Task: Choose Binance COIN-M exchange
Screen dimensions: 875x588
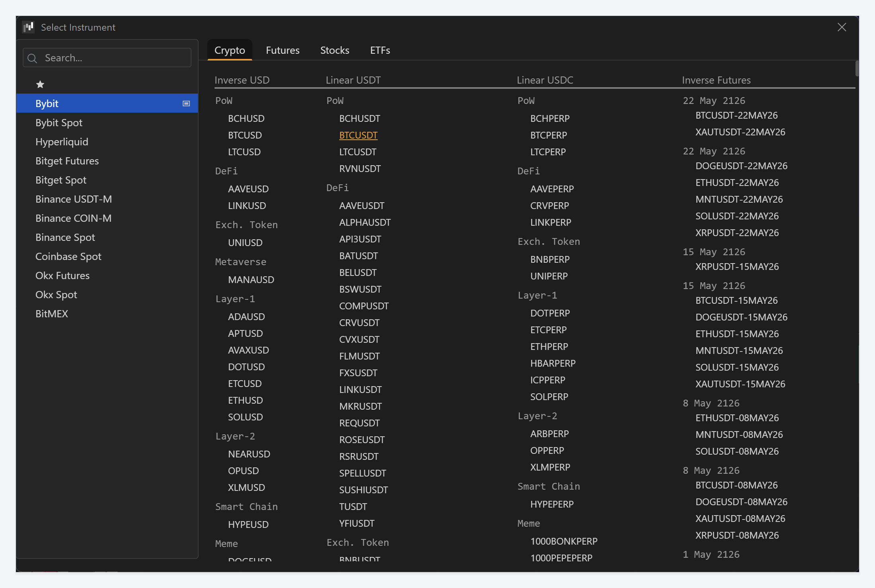Action: (107, 218)
